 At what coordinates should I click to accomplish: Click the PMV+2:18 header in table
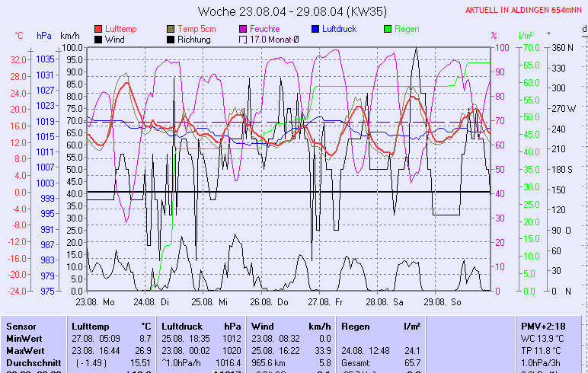tap(542, 326)
